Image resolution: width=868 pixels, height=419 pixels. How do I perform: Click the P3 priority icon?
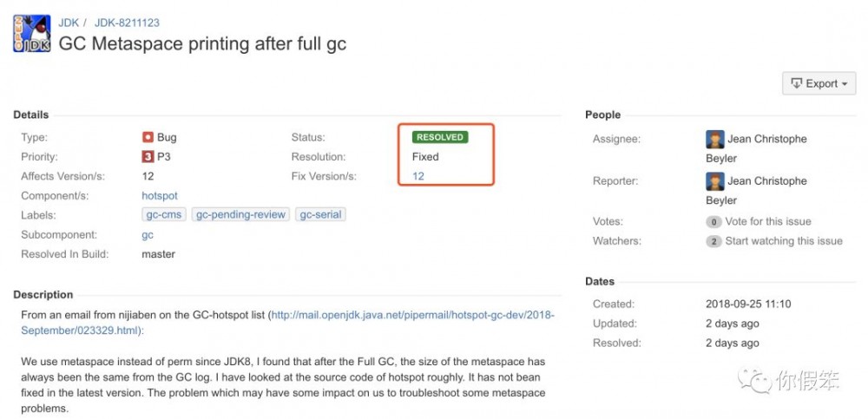[x=148, y=157]
